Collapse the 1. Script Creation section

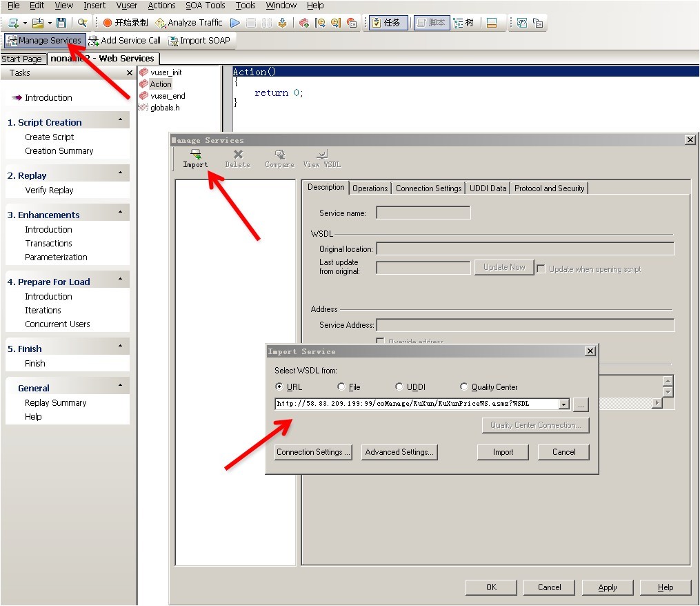pyautogui.click(x=120, y=120)
